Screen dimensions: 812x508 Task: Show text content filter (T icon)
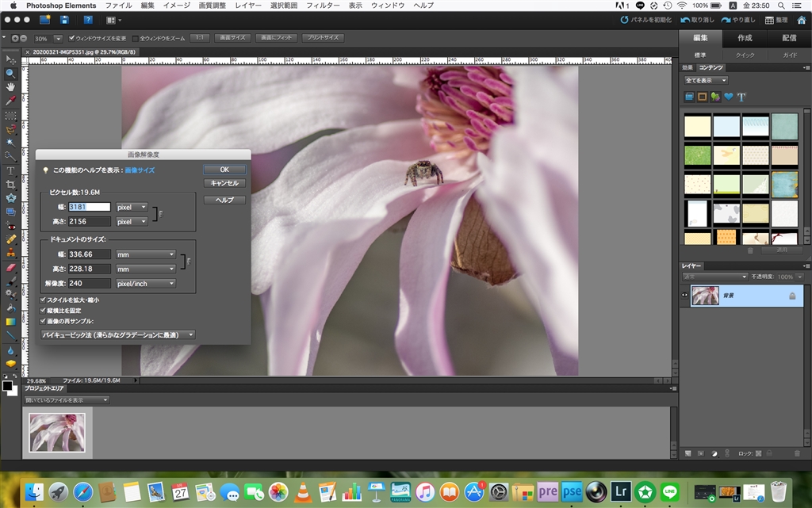741,97
